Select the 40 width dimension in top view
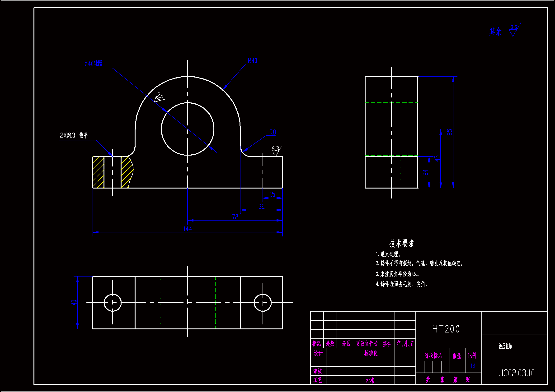The height and width of the screenshot is (392, 555). tap(74, 302)
